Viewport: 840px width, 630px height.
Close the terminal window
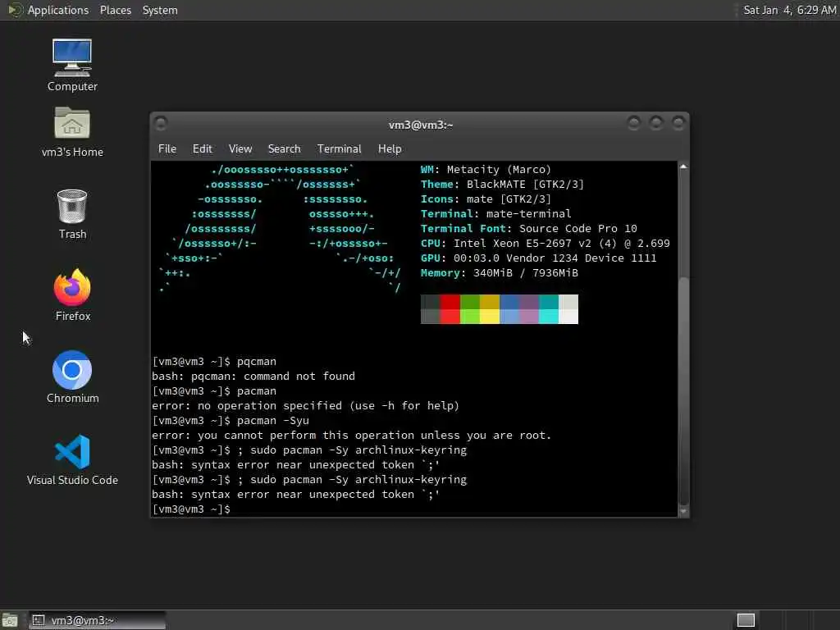[x=678, y=124]
